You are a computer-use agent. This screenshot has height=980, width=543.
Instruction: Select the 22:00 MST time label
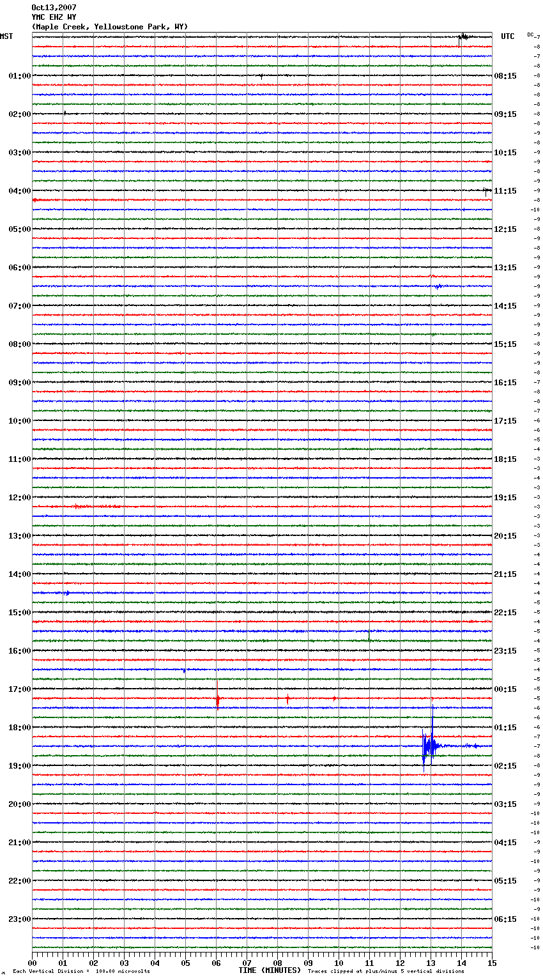click(20, 881)
